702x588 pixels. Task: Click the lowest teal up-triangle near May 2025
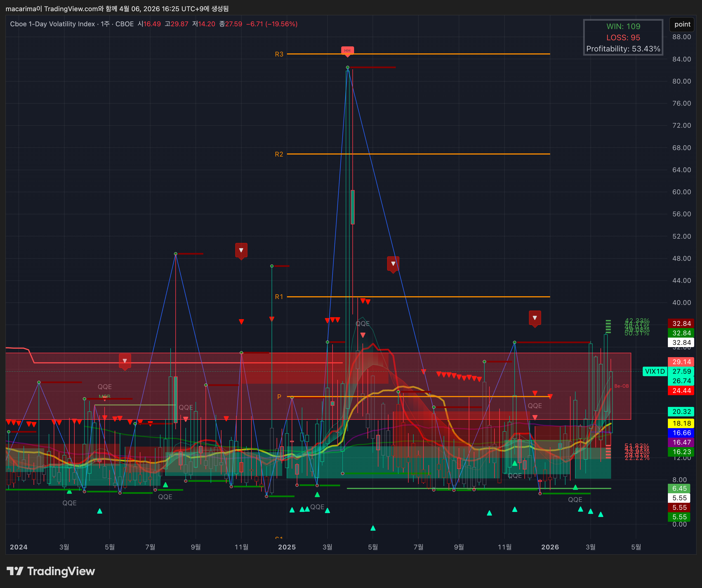coord(373,528)
